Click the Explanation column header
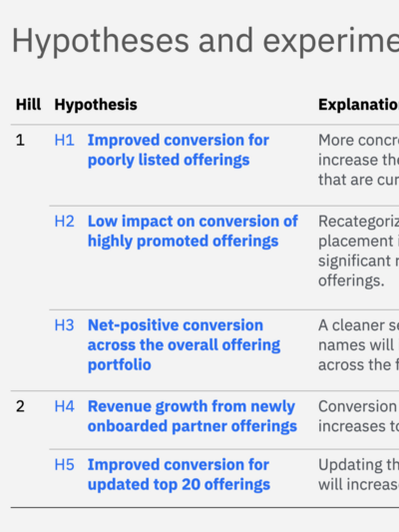The image size is (399, 532). tap(359, 105)
